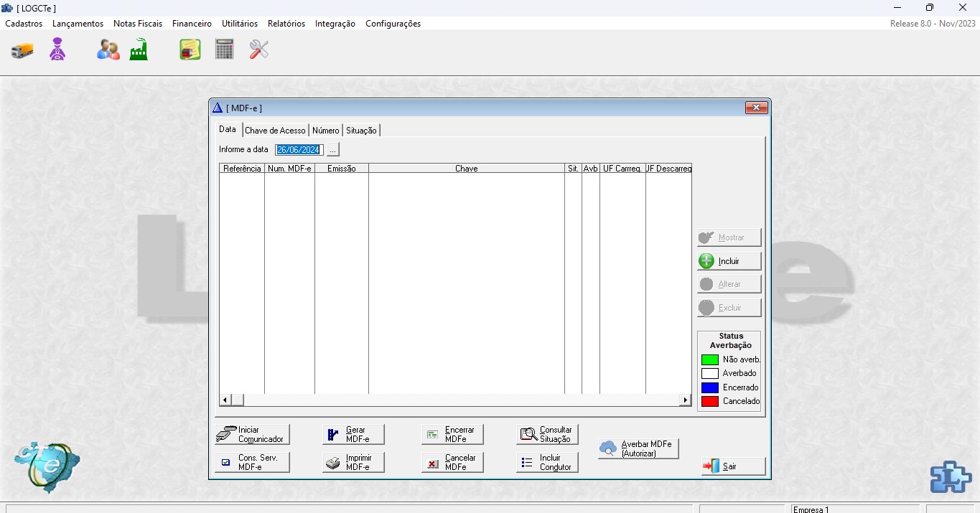Open the date picker ellipsis button
This screenshot has height=513, width=980.
332,150
